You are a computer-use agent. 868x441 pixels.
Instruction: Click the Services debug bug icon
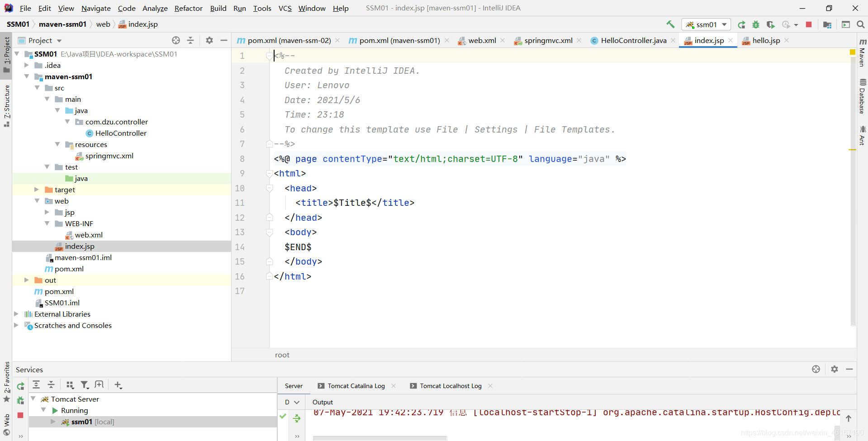20,400
